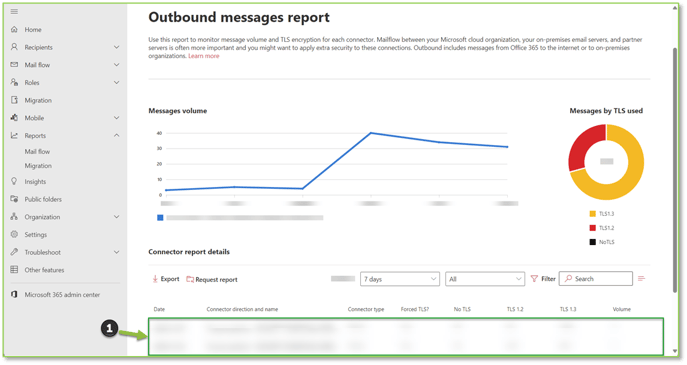The width and height of the screenshot is (687, 365).
Task: Click the Migration page icon
Action: (14, 100)
